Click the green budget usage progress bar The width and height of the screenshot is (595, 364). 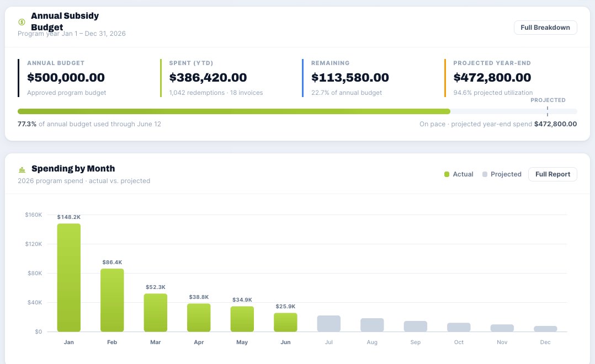point(234,111)
